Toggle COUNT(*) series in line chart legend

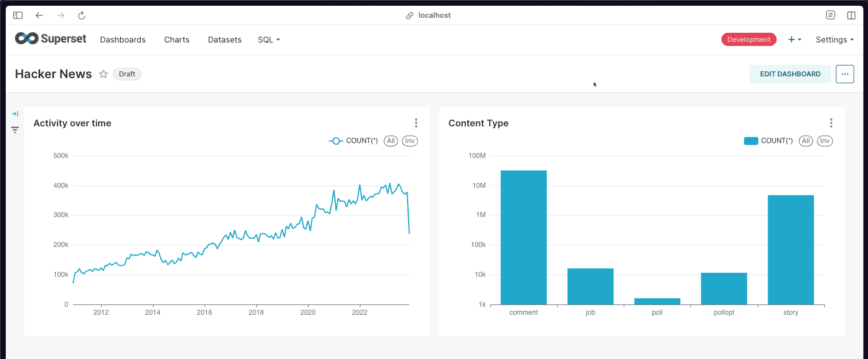tap(354, 141)
